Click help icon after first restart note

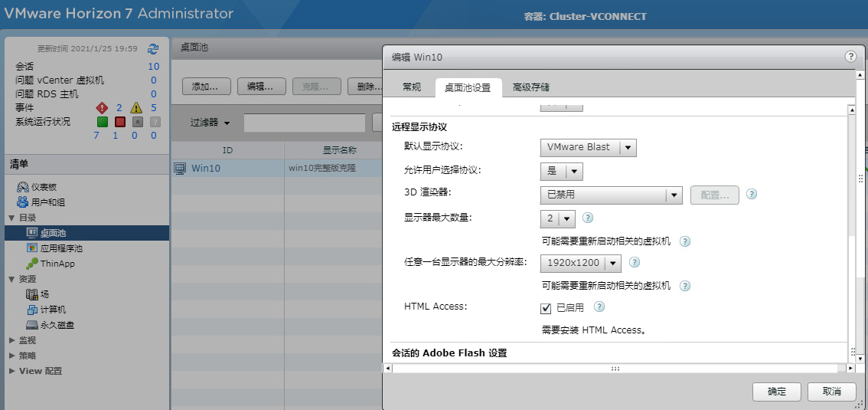click(x=685, y=241)
